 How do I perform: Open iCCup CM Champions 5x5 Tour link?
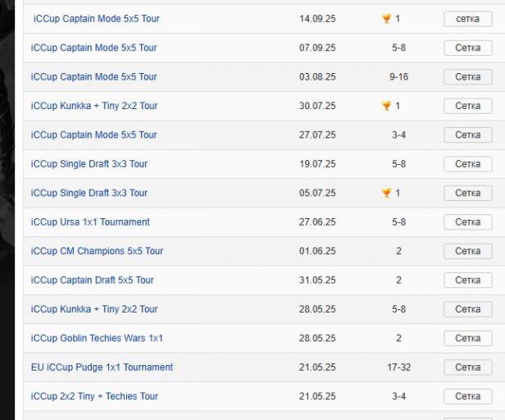(97, 251)
